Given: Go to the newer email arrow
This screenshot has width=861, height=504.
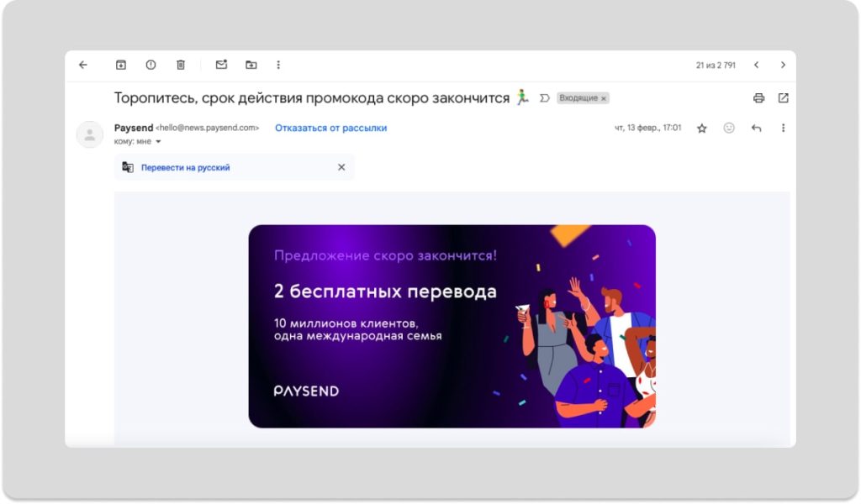Looking at the screenshot, I should click(756, 65).
